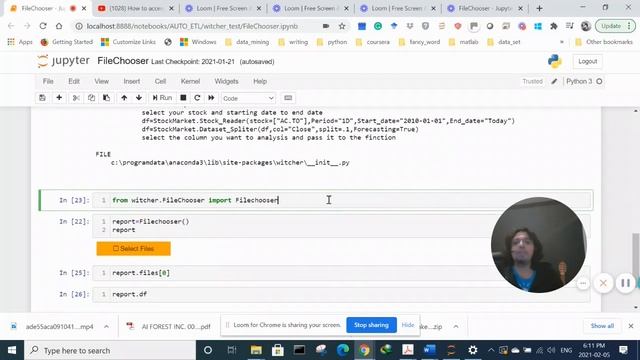
Task: Move the selected cell down
Action: (x=139, y=98)
